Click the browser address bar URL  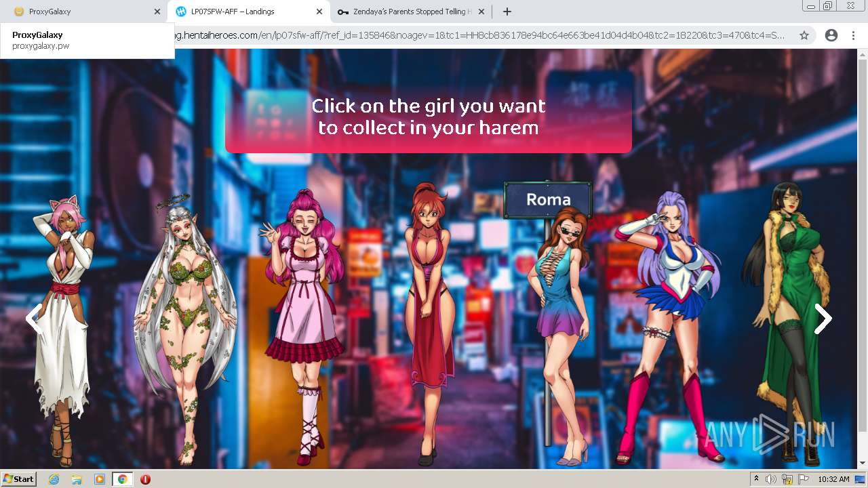coord(480,35)
